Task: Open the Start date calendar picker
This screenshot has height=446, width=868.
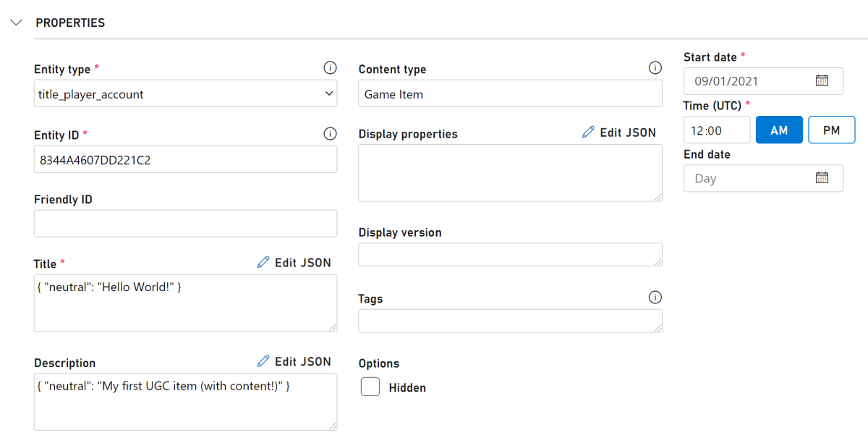Action: (822, 80)
